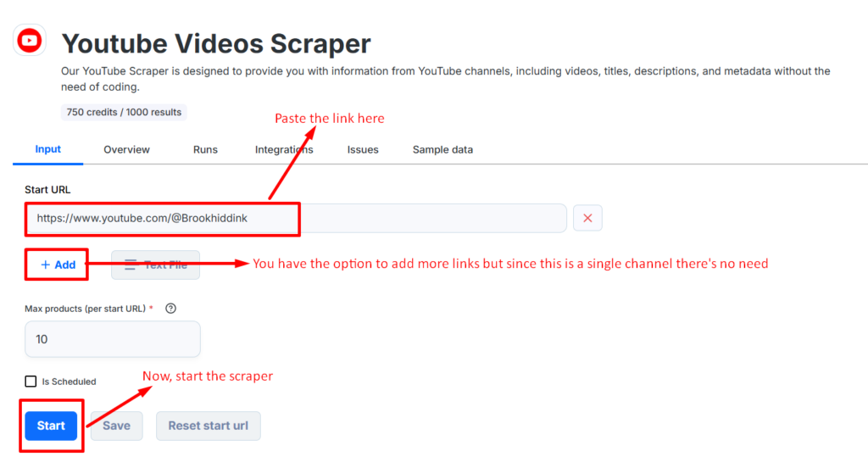Screen dimensions: 868x457
Task: Open the Integrations tab
Action: (x=284, y=149)
